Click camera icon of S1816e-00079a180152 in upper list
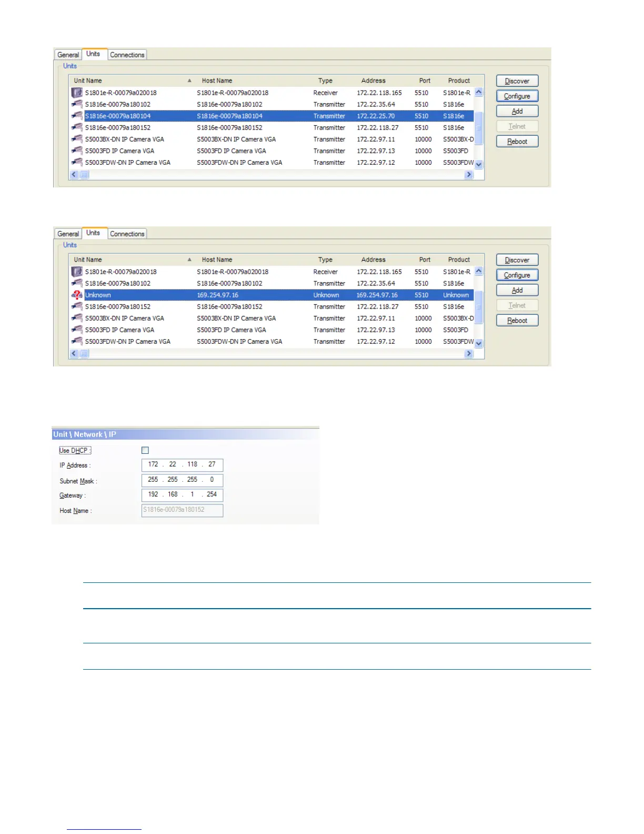This screenshot has width=644, height=834. 77,127
